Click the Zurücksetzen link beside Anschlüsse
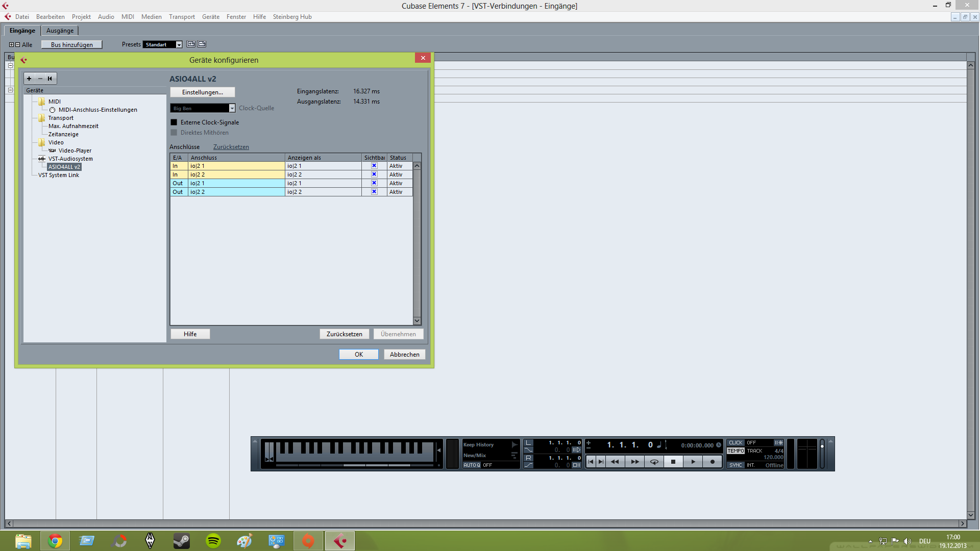 point(231,147)
